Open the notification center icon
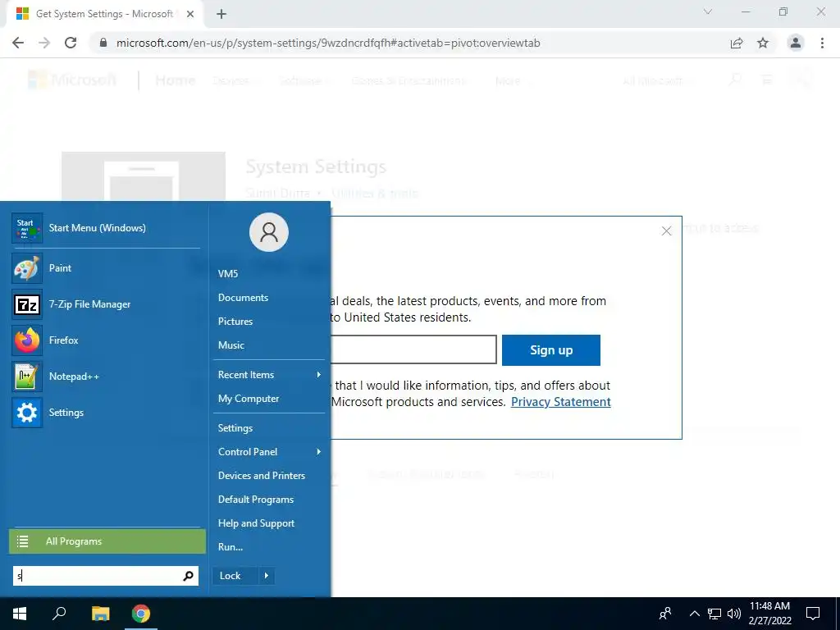This screenshot has width=840, height=630. point(813,614)
